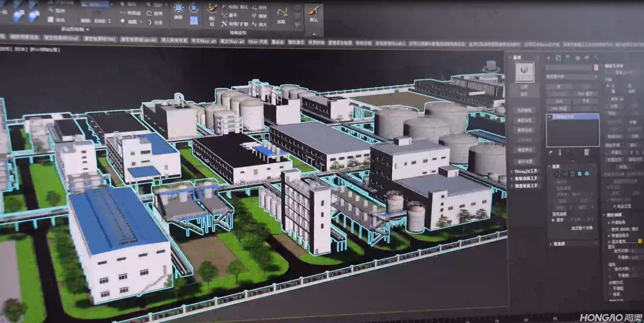The image size is (644, 323).
Task: Select Element sub-object level icon
Action: point(587,174)
